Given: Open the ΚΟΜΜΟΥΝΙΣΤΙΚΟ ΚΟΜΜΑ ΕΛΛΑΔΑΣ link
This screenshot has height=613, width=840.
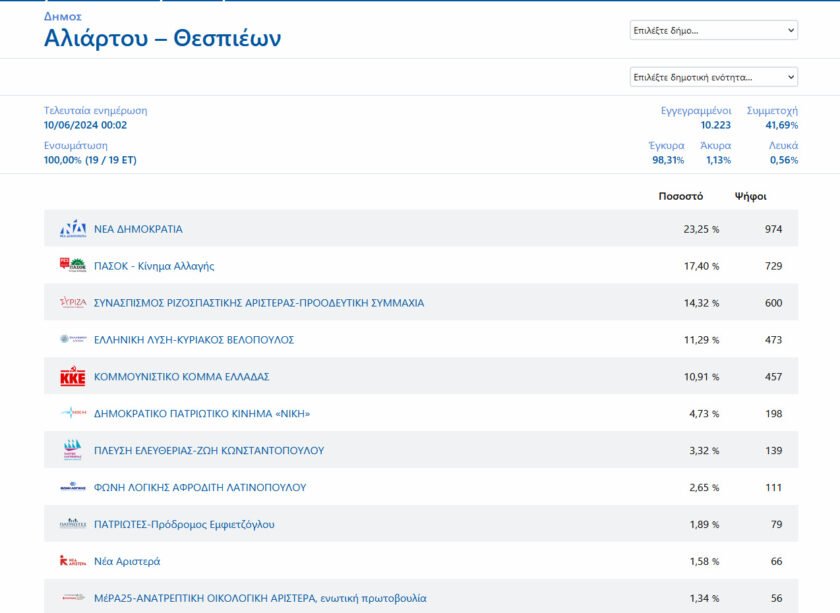Looking at the screenshot, I should pos(182,377).
